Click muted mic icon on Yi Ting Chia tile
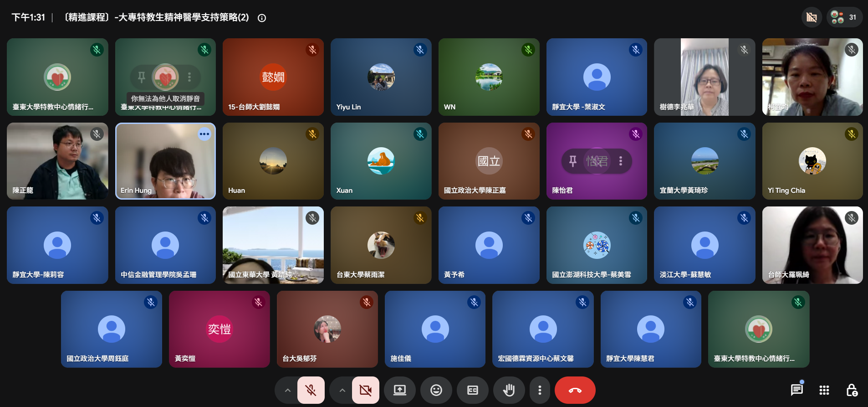 click(x=852, y=134)
